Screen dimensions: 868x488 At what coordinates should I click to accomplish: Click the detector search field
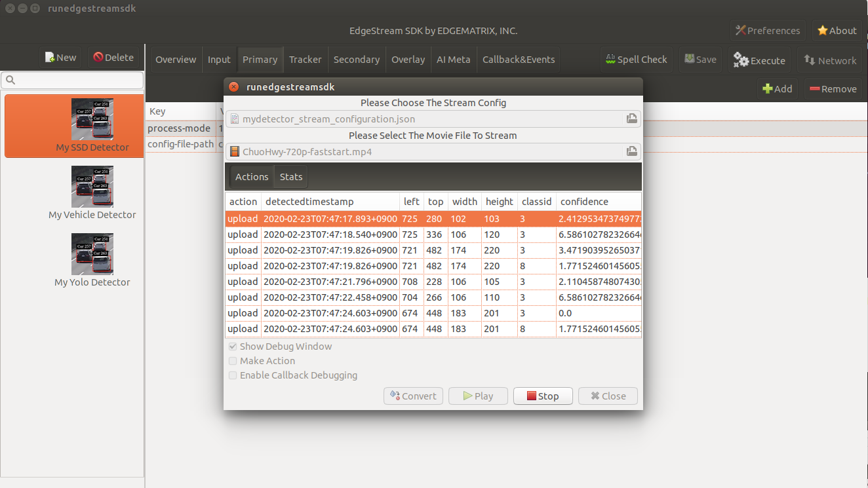point(72,81)
